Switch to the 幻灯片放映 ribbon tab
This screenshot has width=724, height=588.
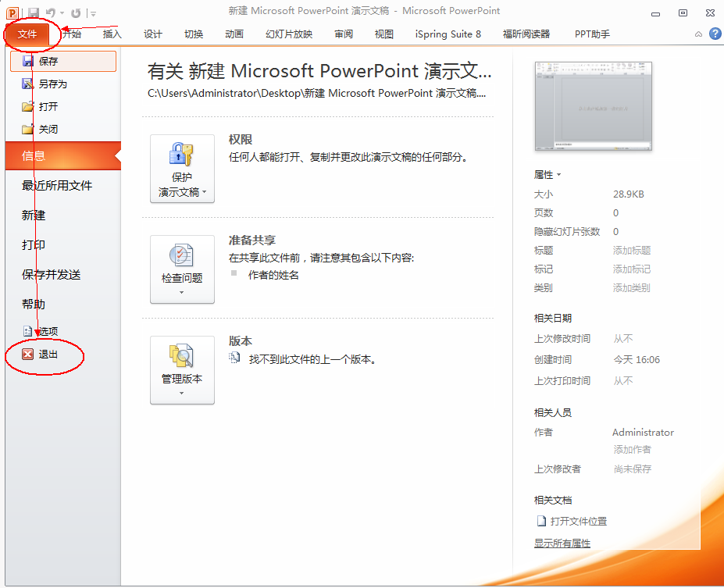tap(289, 34)
